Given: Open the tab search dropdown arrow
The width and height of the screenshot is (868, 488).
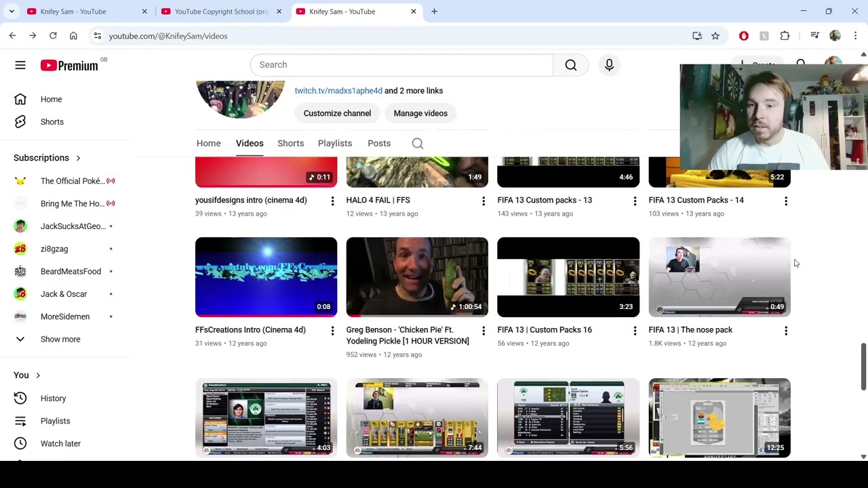Looking at the screenshot, I should (x=12, y=12).
